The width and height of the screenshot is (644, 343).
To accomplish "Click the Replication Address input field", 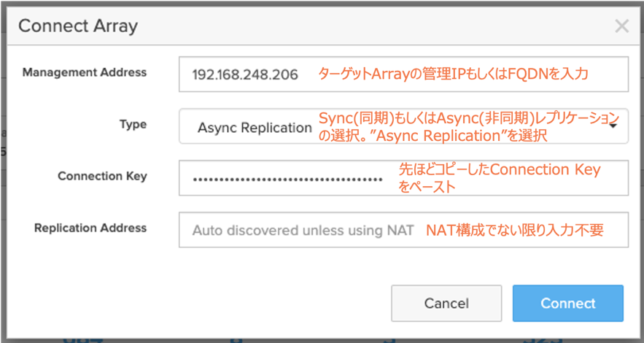I will [403, 230].
